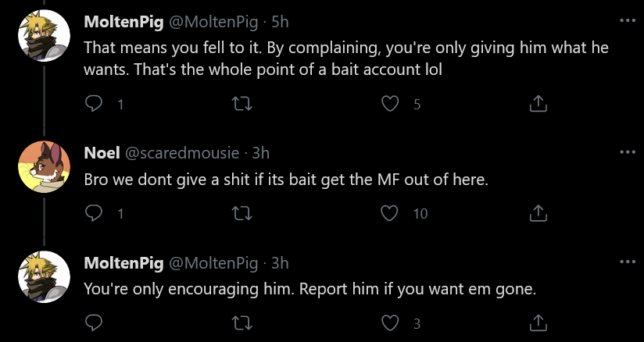Retweet MoltenPig's first tweet about bait account
The width and height of the screenshot is (644, 342).
[x=242, y=104]
